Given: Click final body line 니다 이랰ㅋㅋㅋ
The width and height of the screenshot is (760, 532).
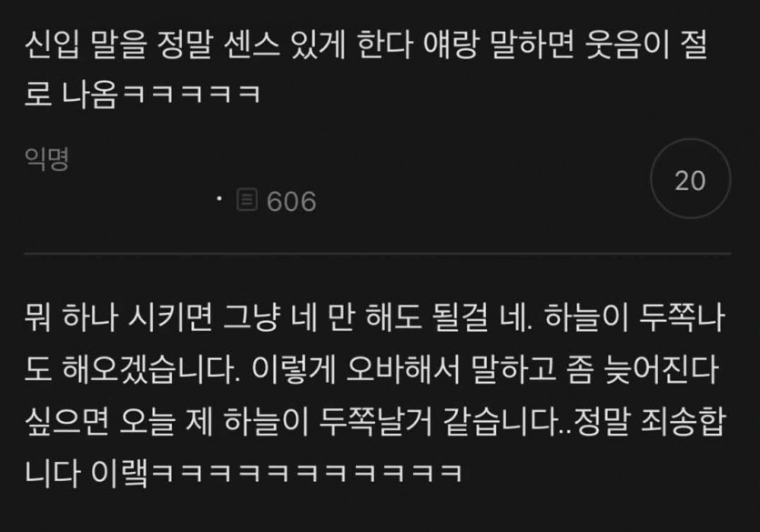Looking at the screenshot, I should tap(243, 473).
